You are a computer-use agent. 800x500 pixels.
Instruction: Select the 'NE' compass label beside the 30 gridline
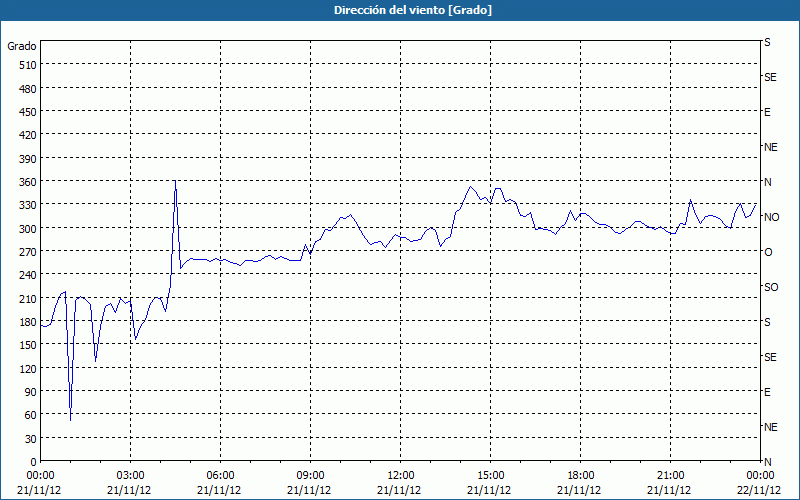tap(771, 427)
